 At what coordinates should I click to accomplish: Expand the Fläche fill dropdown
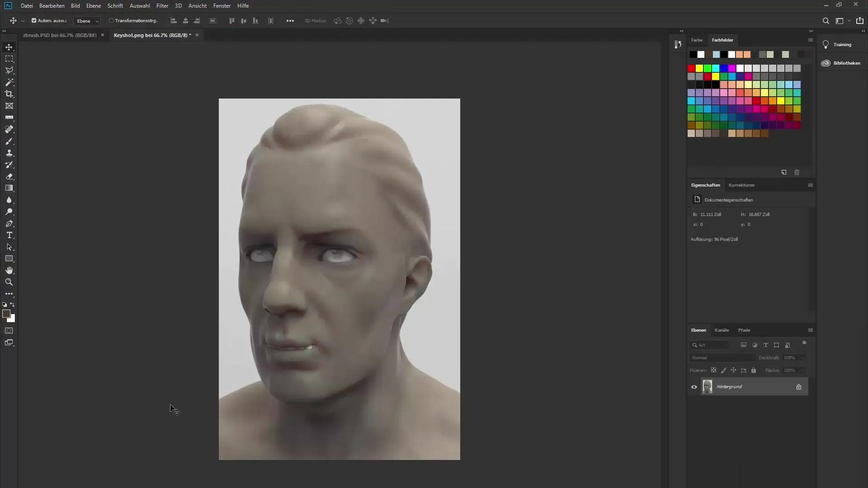802,370
